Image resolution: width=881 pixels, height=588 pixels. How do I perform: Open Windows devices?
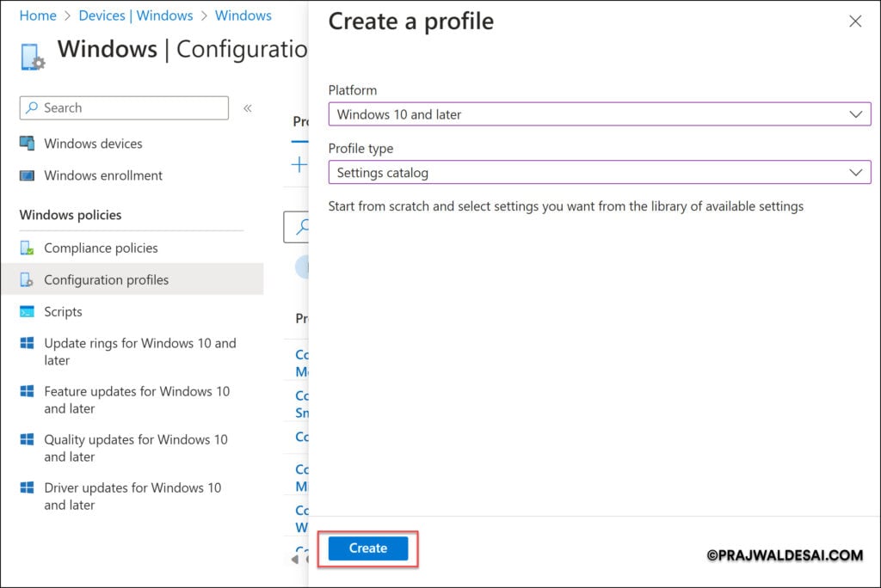click(x=93, y=144)
